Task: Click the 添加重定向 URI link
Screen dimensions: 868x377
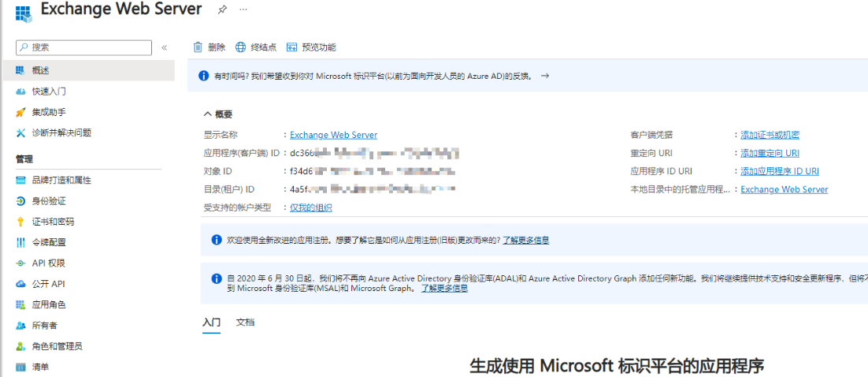Action: (x=770, y=153)
